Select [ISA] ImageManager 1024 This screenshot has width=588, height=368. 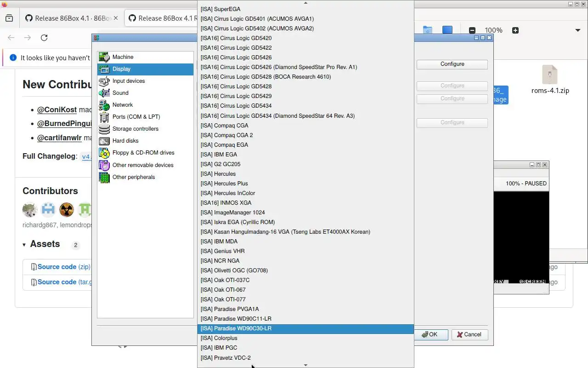click(305, 213)
